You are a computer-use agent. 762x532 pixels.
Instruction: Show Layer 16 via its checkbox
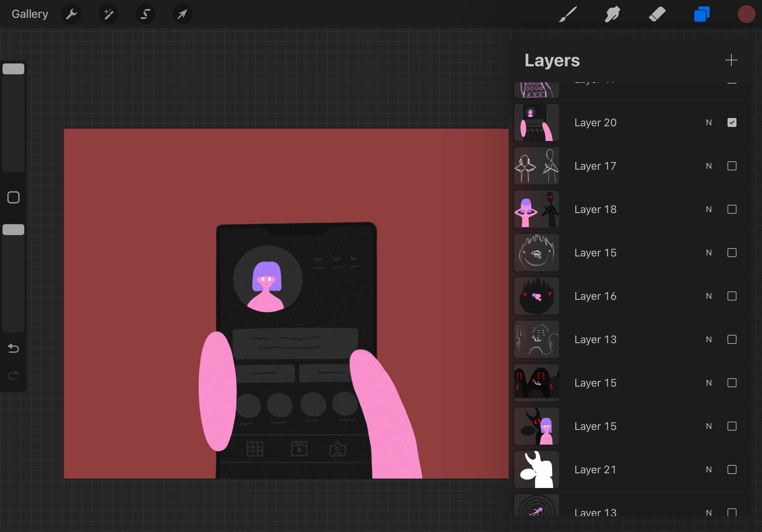point(732,296)
